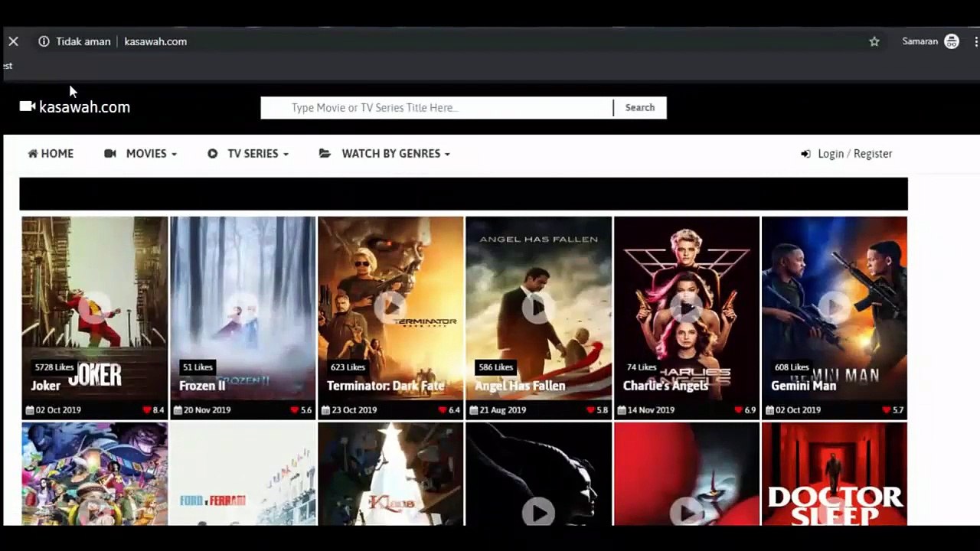Go to the HOME menu item
Viewport: 980px width, 551px height.
51,154
